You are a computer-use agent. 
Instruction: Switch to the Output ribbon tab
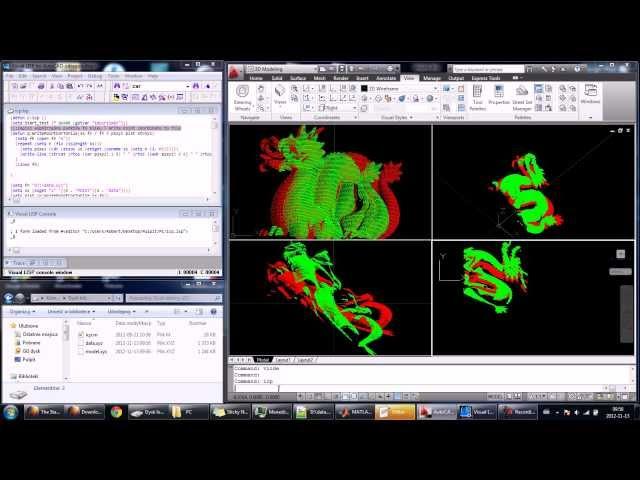(456, 78)
